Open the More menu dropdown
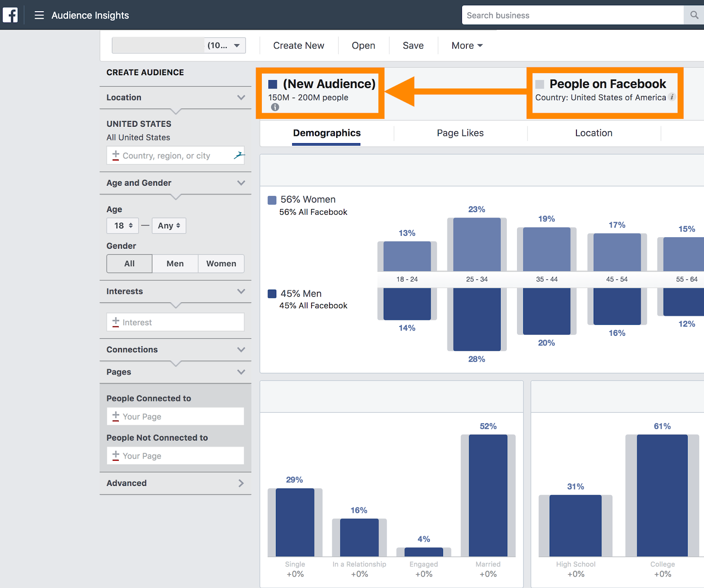The height and width of the screenshot is (588, 704). (467, 45)
